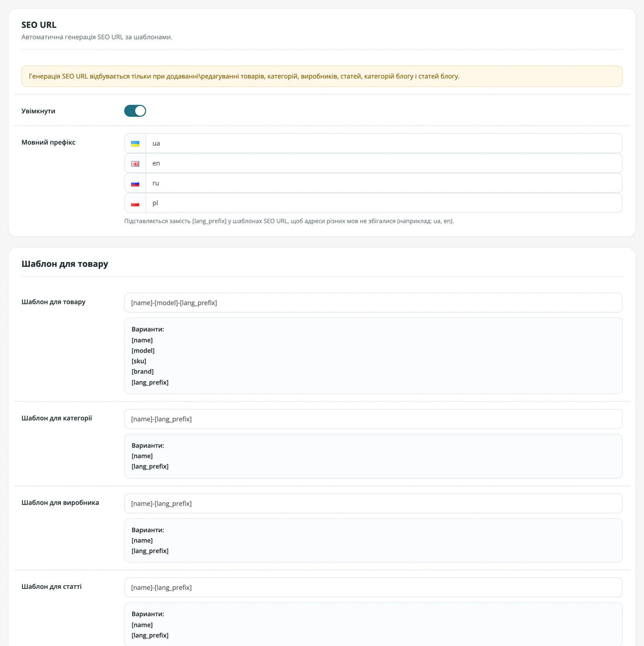Click [name] variant under article template

point(142,625)
